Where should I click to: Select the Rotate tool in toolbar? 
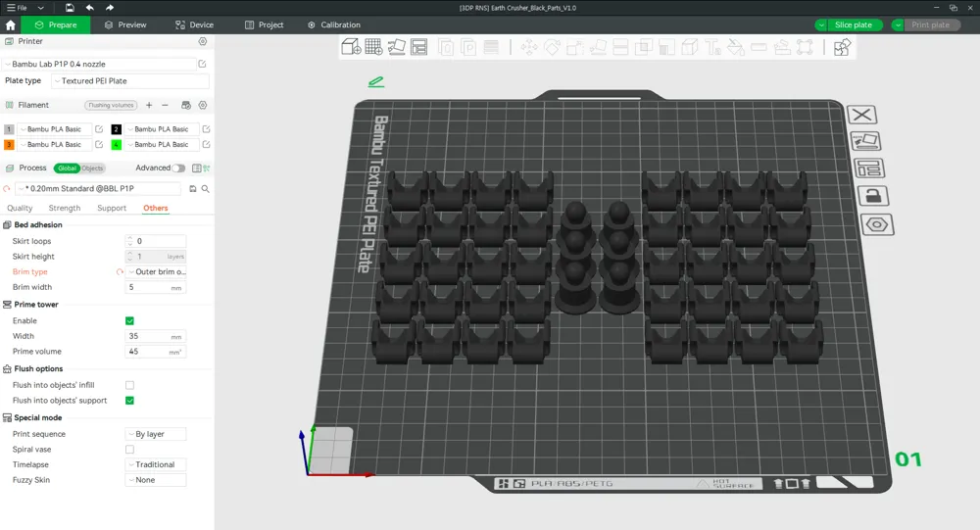[x=552, y=47]
